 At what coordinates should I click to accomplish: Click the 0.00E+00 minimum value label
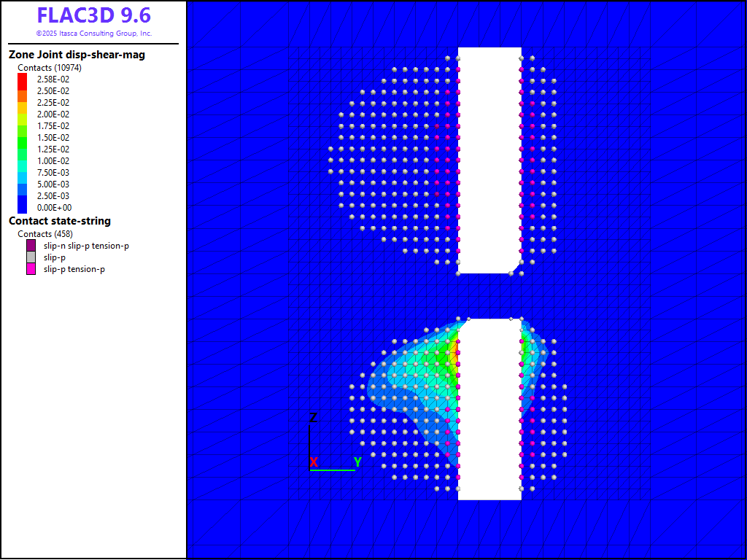(x=53, y=208)
